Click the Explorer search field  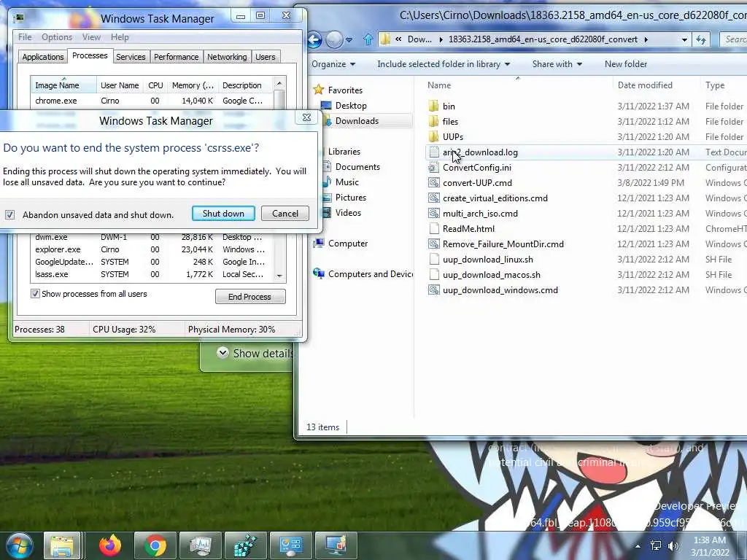pos(733,39)
